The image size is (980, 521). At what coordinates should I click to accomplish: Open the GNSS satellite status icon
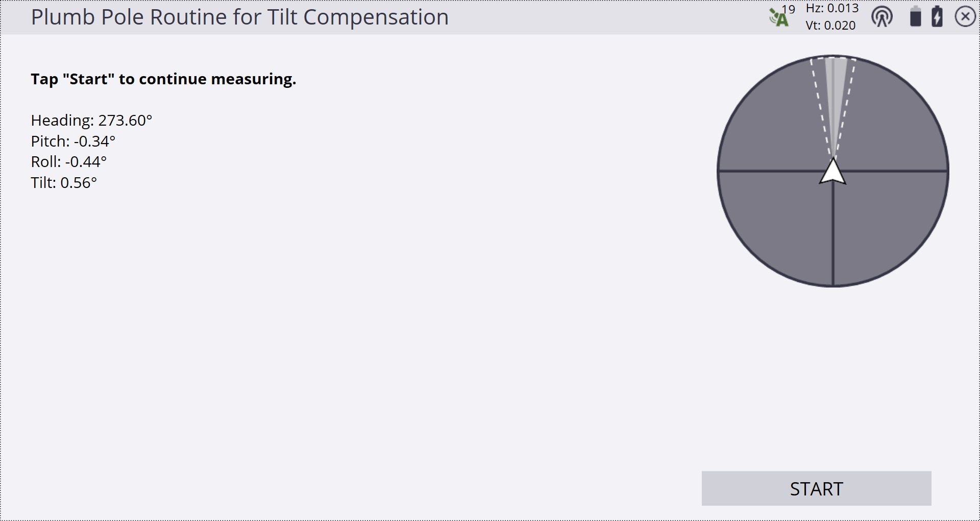tap(778, 18)
